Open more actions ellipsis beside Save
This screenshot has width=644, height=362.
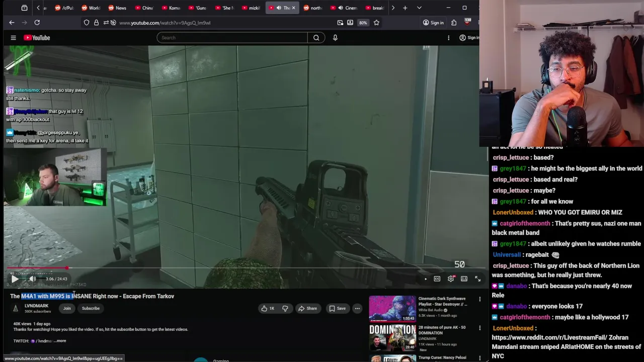coord(357,309)
